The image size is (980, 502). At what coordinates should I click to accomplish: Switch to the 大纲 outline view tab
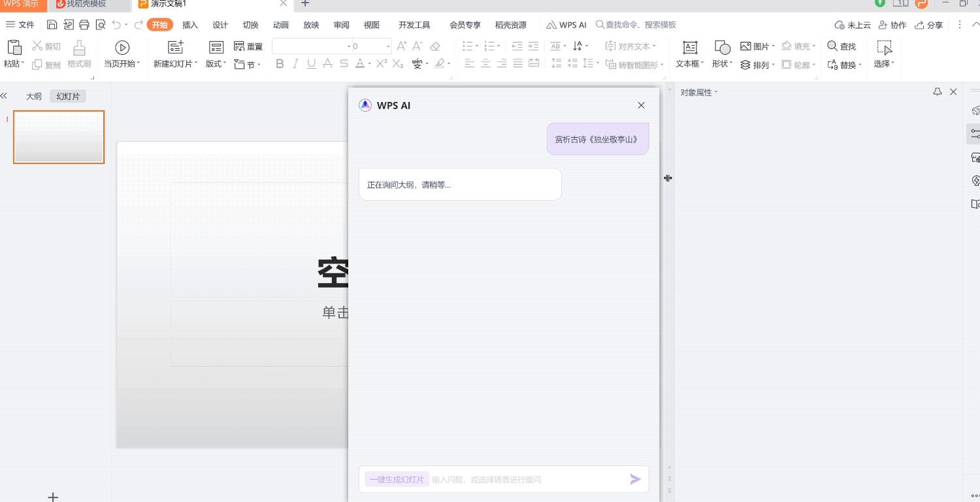coord(33,95)
